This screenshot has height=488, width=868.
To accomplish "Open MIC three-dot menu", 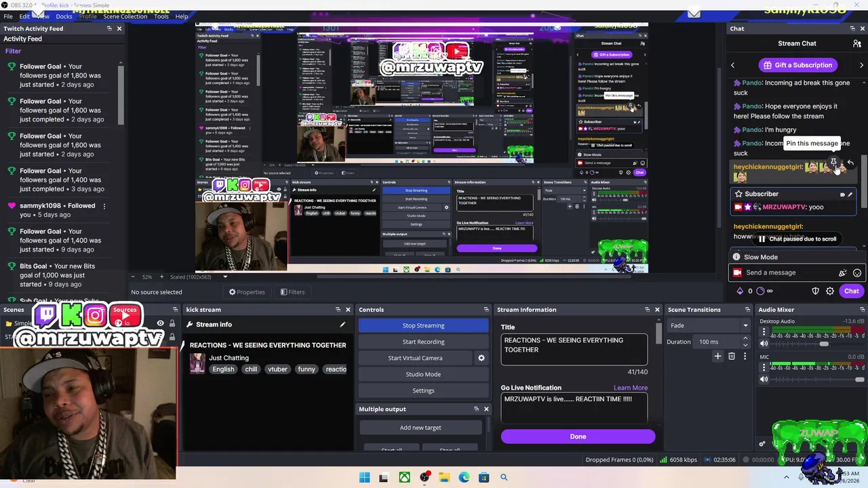I will (x=764, y=367).
